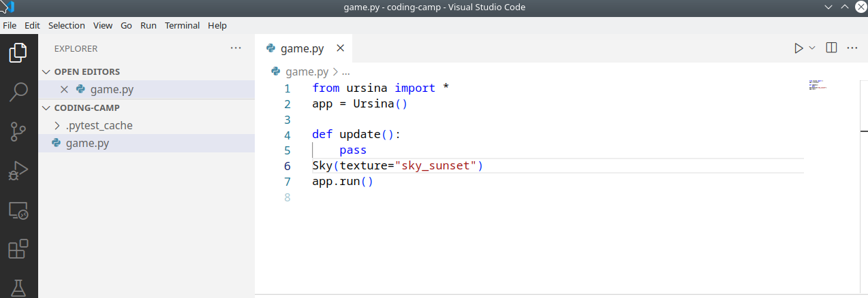This screenshot has height=298, width=868.
Task: Collapse the OPEN EDITORS section
Action: click(46, 71)
